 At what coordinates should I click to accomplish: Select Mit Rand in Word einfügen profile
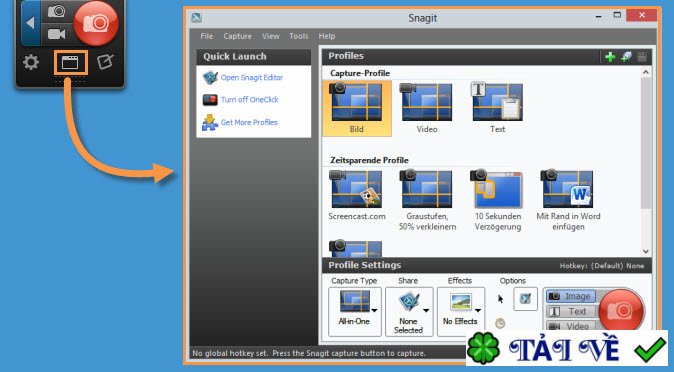[568, 200]
